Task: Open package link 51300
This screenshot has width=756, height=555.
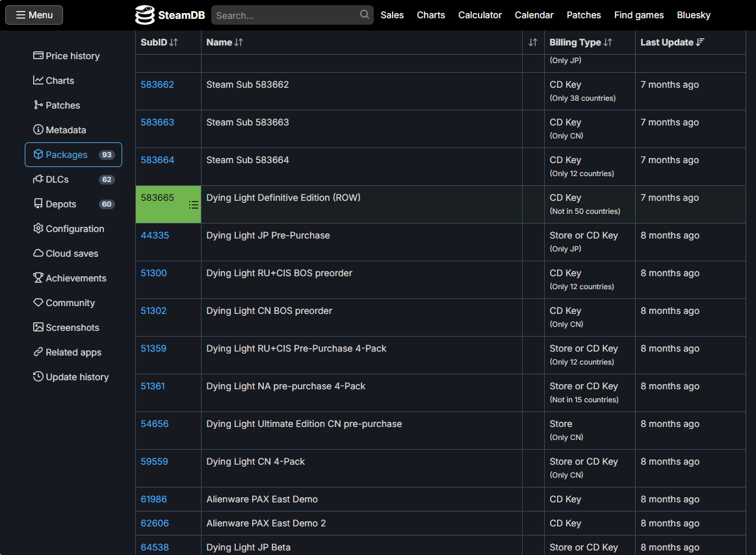Action: pyautogui.click(x=154, y=273)
